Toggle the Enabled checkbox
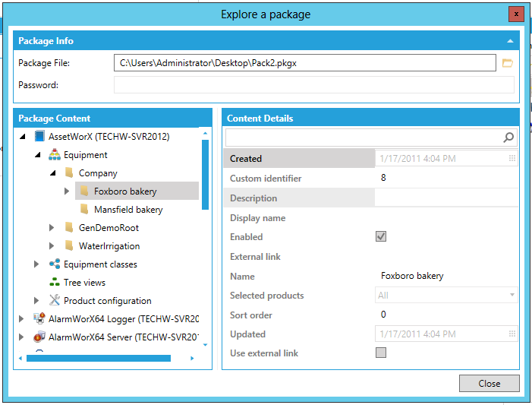The image size is (532, 405). pos(381,237)
